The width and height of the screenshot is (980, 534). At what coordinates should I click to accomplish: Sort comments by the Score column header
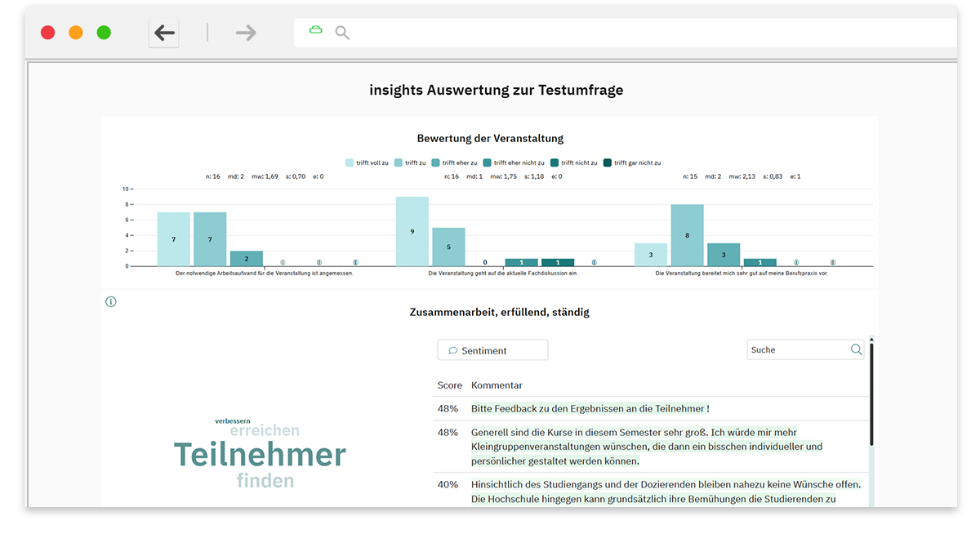click(449, 385)
